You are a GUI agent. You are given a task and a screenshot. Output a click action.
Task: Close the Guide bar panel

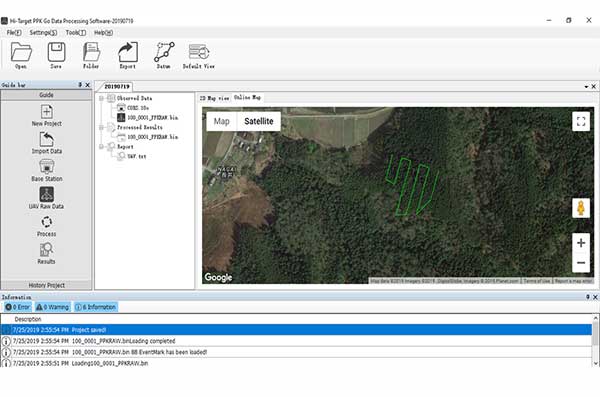88,85
